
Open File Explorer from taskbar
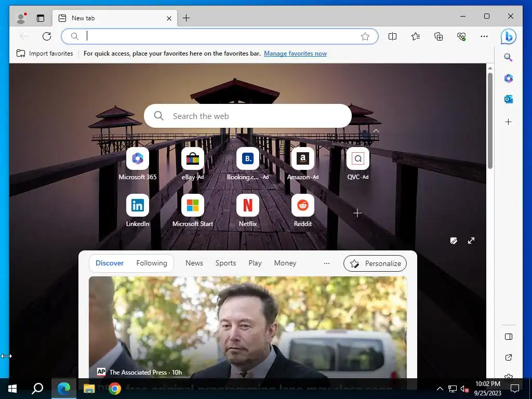point(89,389)
